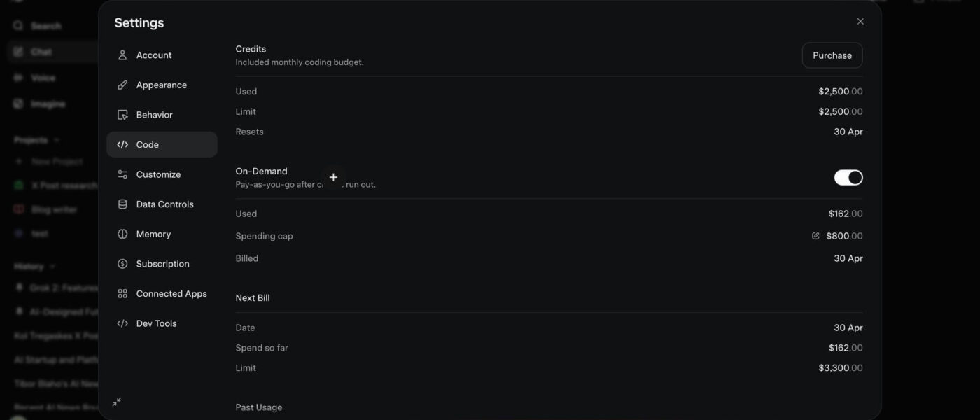The width and height of the screenshot is (980, 420).
Task: Select the Chat icon in the left sidebar
Action: [x=17, y=50]
